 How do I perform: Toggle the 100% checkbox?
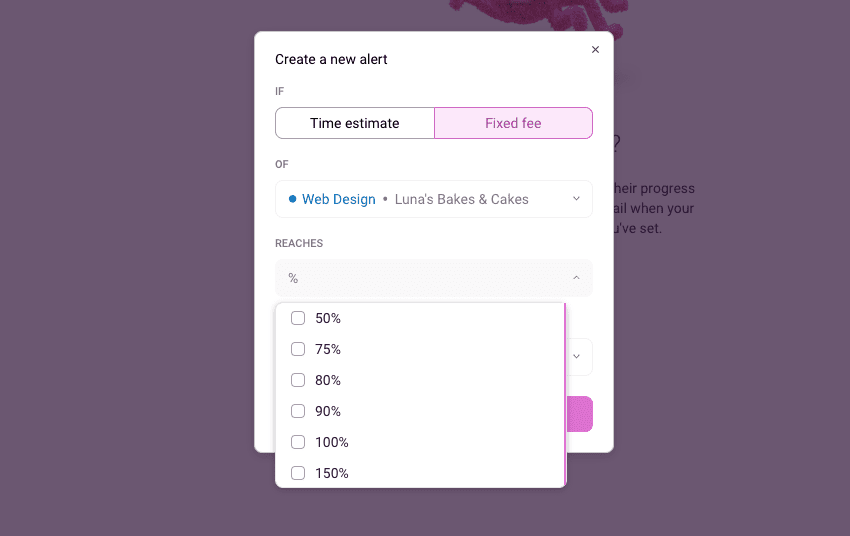(x=298, y=442)
